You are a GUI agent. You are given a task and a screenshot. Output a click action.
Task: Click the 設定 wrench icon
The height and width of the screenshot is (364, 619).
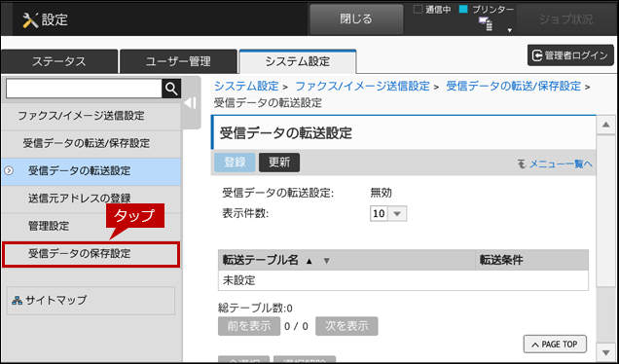click(30, 19)
